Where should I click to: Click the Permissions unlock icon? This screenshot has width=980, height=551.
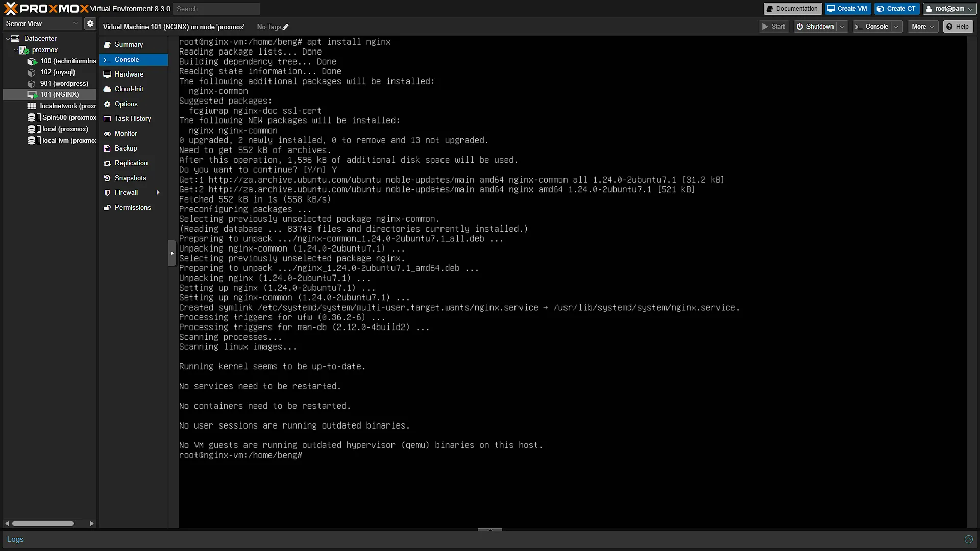pos(107,208)
